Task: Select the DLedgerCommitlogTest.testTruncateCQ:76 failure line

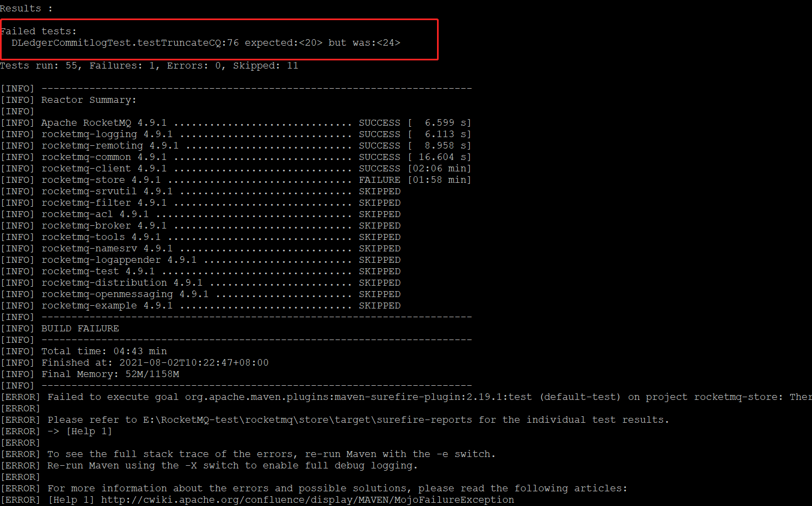Action: (206, 43)
